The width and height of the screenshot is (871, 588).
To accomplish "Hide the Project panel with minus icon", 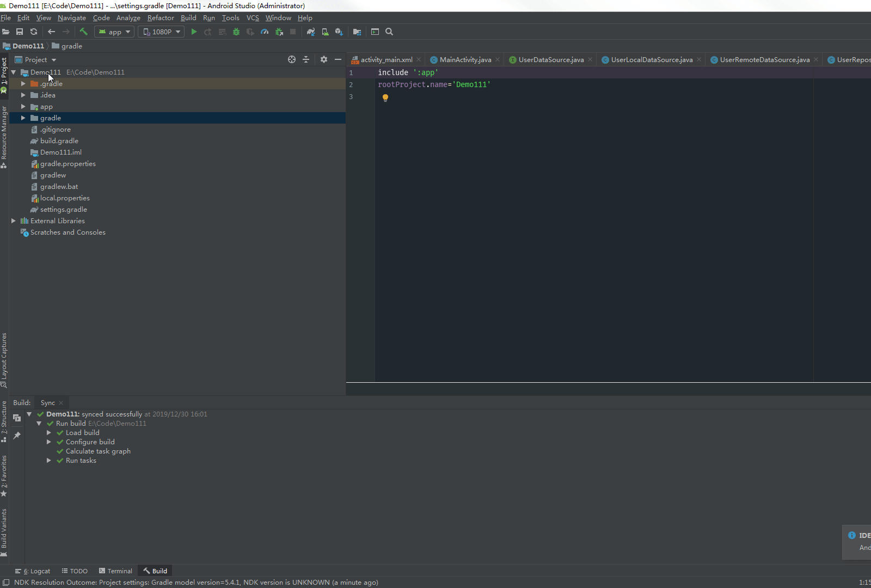I will click(x=338, y=59).
